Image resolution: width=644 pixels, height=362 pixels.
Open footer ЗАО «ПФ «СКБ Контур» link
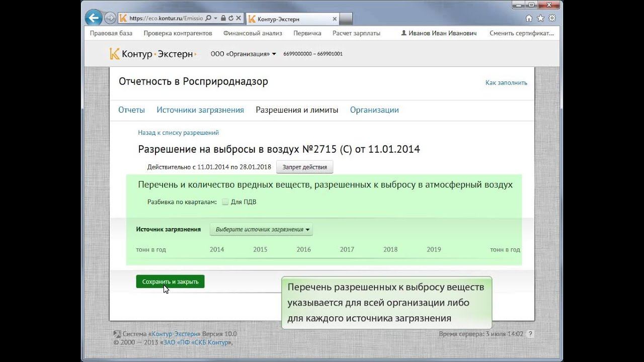[196, 342]
